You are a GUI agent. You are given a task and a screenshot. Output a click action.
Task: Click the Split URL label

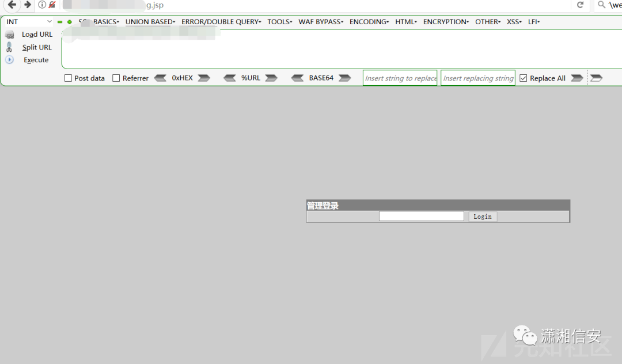coord(37,47)
